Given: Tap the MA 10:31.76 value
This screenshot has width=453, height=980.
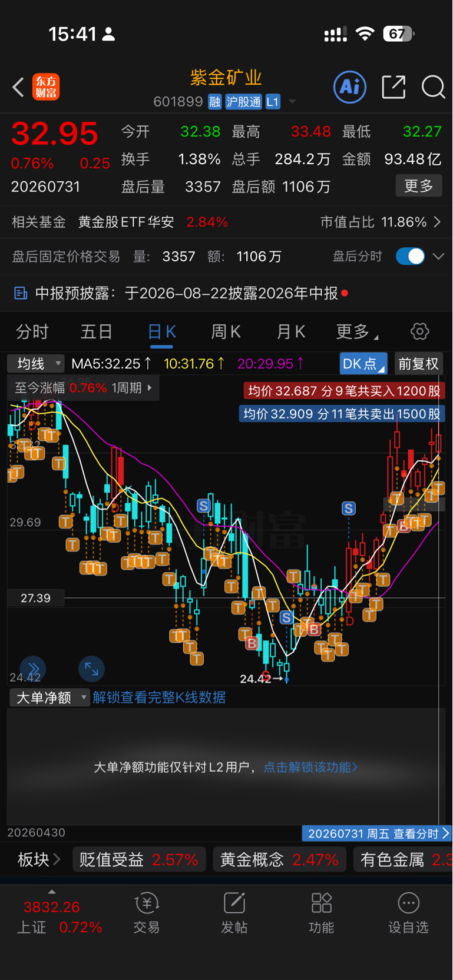Looking at the screenshot, I should click(194, 364).
